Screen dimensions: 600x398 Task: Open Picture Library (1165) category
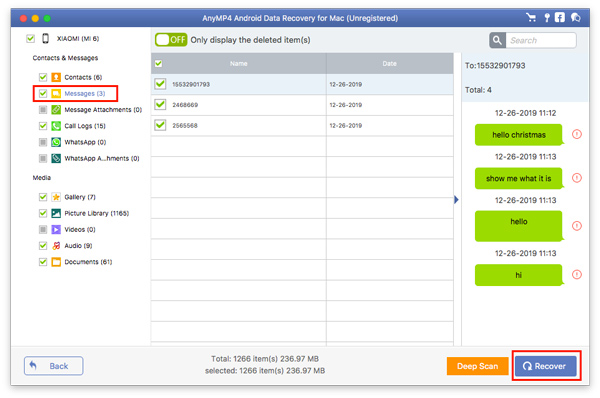[x=96, y=213]
